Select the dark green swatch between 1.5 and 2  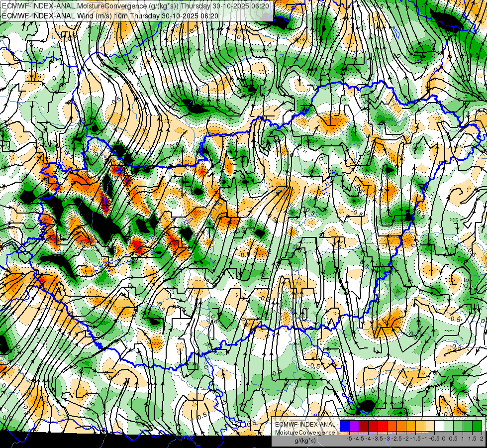click(x=477, y=426)
